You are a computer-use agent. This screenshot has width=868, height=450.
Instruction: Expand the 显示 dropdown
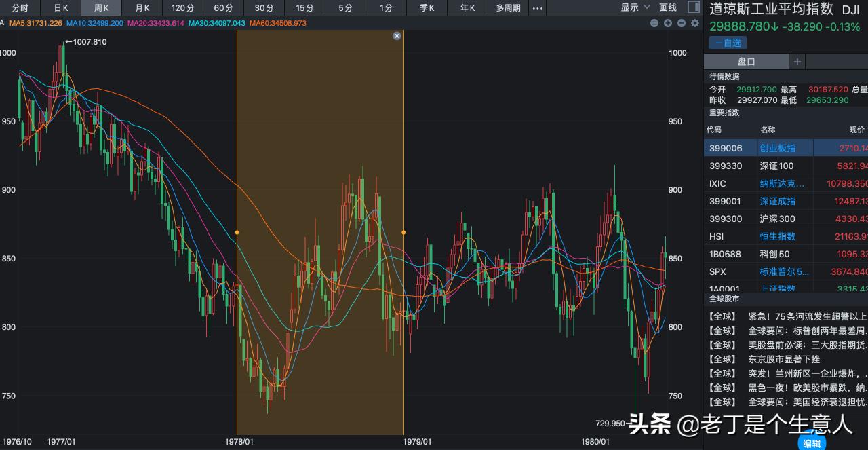tap(634, 8)
